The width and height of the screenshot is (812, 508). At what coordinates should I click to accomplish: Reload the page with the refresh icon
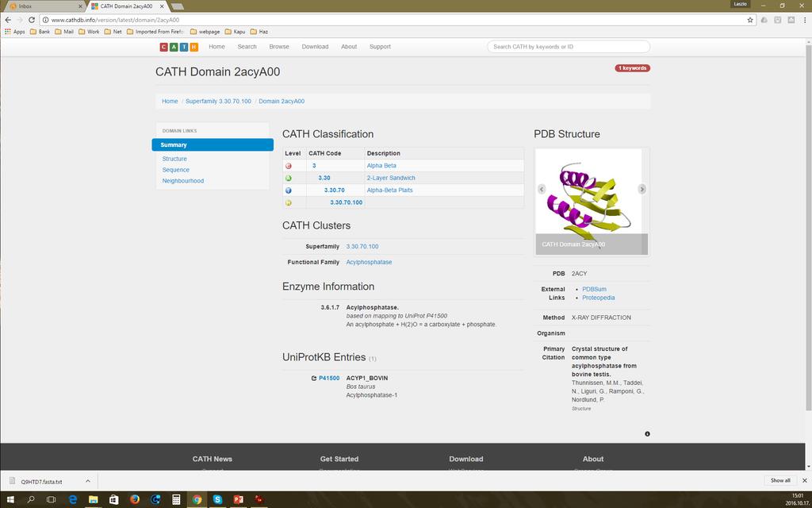(32, 20)
